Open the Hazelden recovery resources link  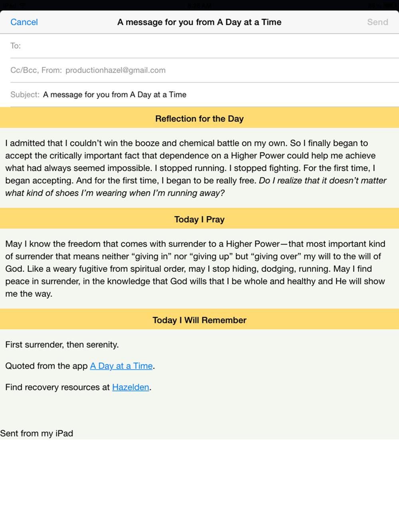tap(130, 387)
